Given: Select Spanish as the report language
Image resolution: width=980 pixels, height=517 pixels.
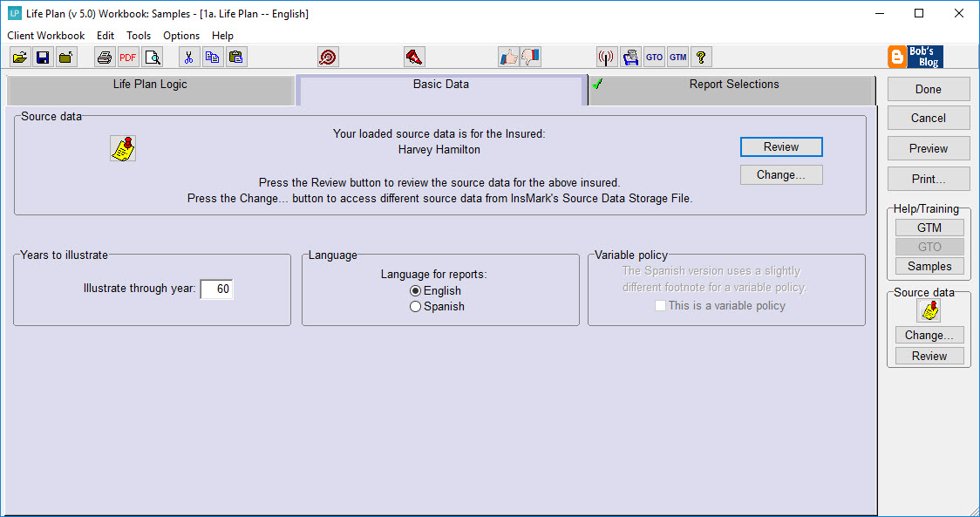Looking at the screenshot, I should coord(415,306).
